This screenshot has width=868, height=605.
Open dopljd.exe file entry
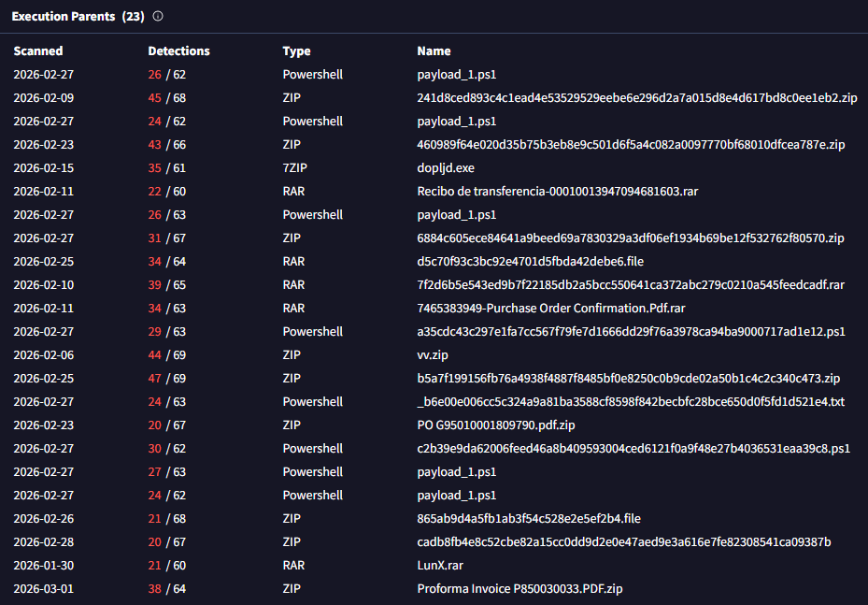(x=446, y=168)
